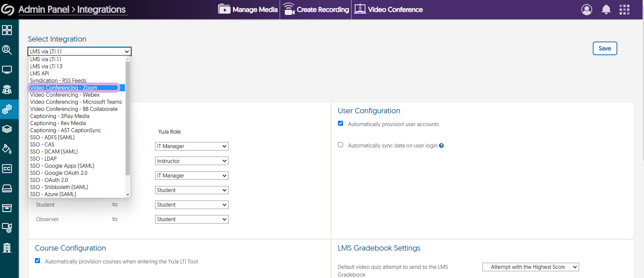Select Syndication - RSS Feeds option
Viewport: 644px width, 278px height.
coord(77,80)
